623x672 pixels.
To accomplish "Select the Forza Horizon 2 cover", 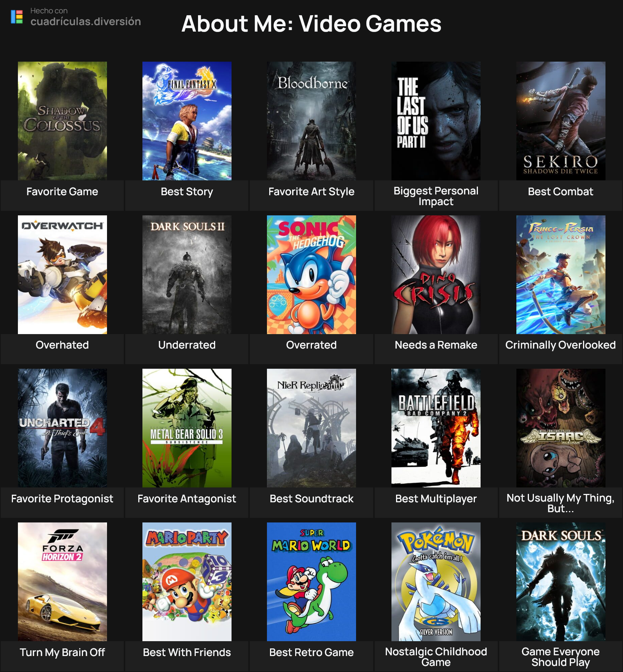I will pyautogui.click(x=62, y=582).
